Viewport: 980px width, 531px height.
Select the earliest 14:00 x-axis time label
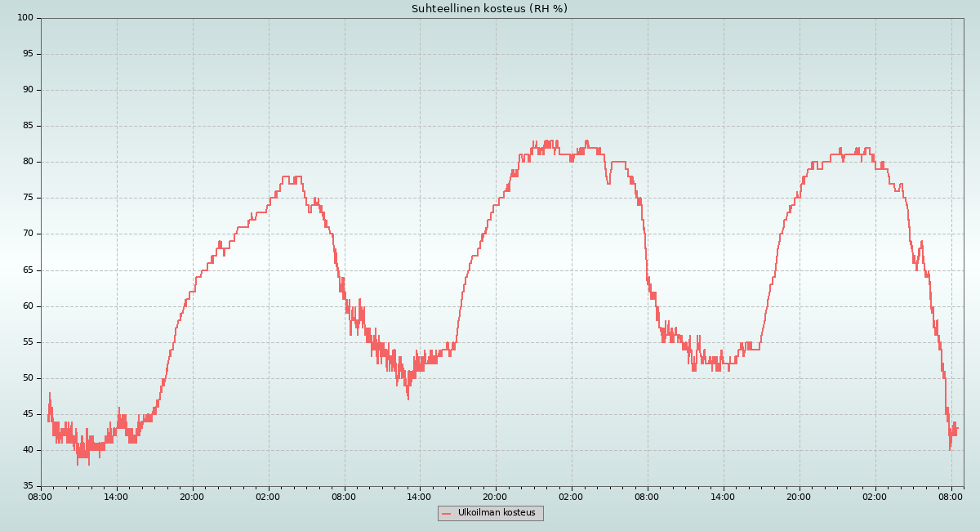(x=117, y=497)
